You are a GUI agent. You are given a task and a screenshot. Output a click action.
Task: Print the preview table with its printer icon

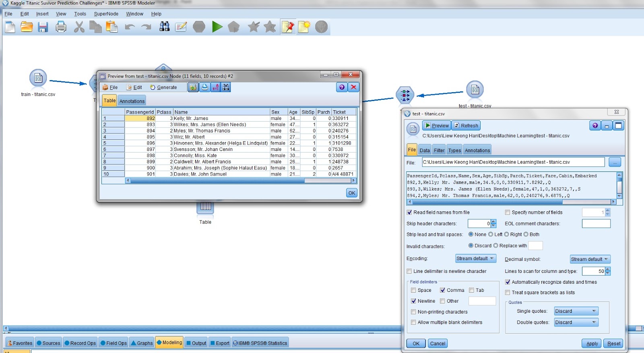(205, 87)
